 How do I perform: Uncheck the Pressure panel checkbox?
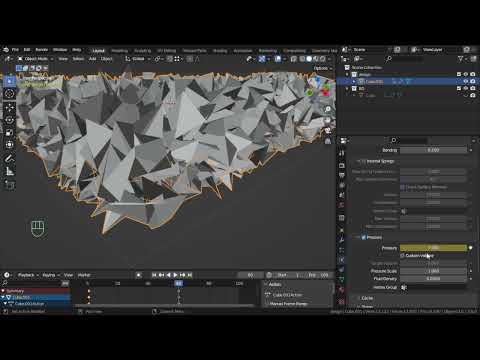363,237
